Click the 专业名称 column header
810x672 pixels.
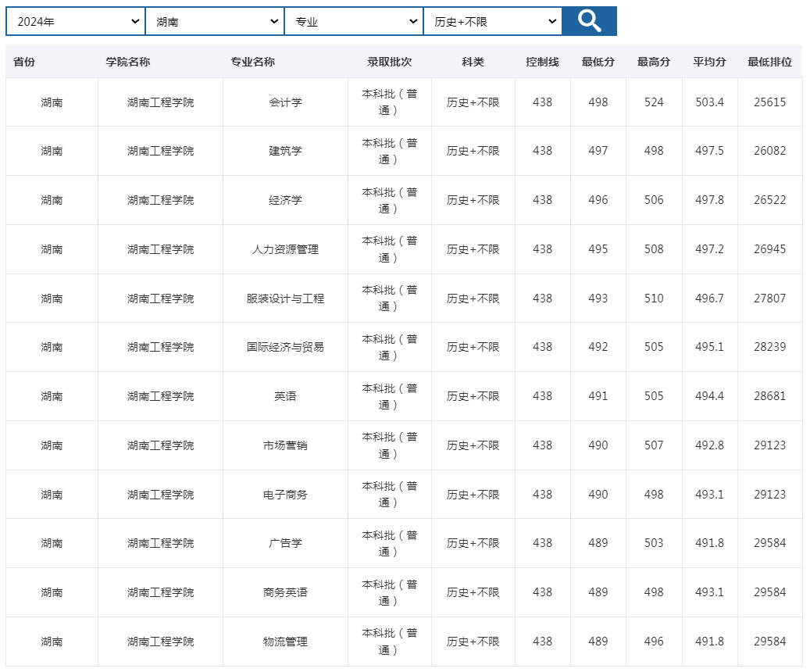(252, 62)
